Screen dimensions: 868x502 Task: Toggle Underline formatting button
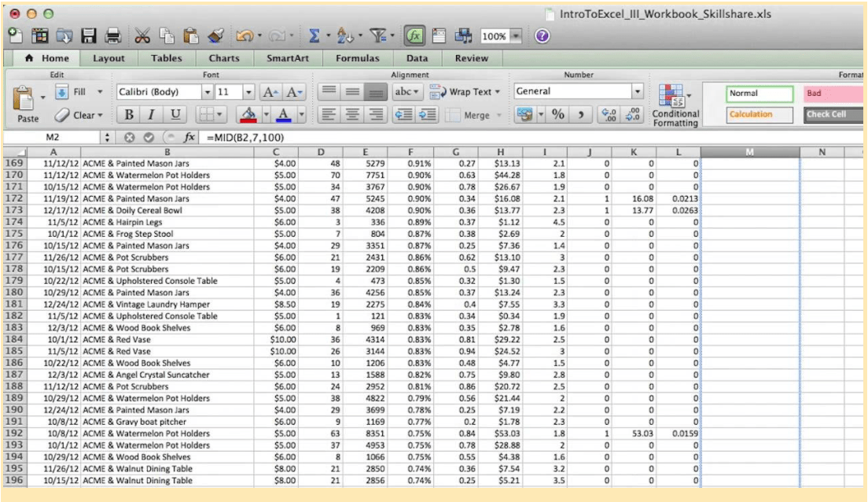(x=175, y=115)
